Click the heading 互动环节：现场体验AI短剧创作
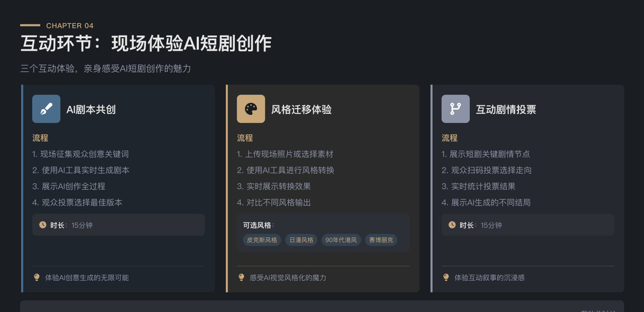This screenshot has width=644, height=312. click(146, 44)
